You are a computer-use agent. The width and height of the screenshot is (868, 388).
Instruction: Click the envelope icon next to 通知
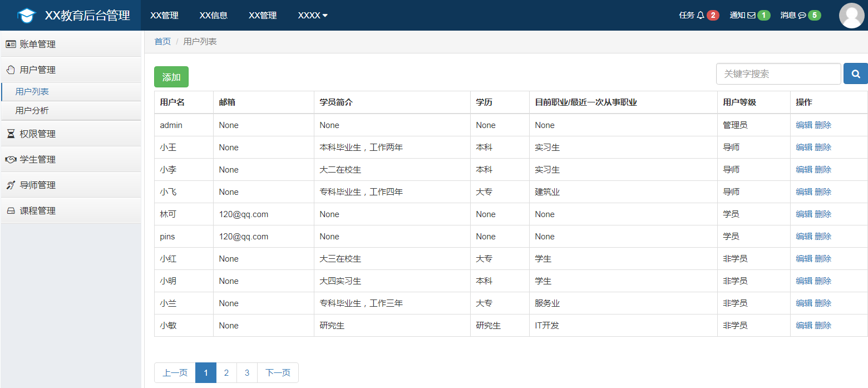(751, 16)
